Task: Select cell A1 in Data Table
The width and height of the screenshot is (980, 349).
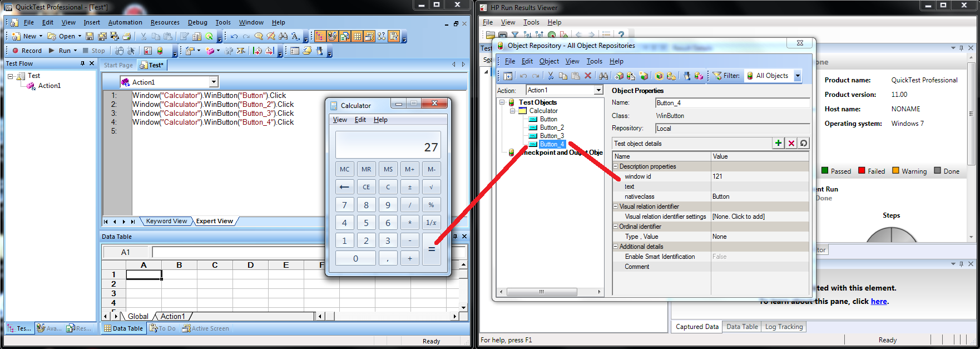Action: pyautogui.click(x=143, y=274)
